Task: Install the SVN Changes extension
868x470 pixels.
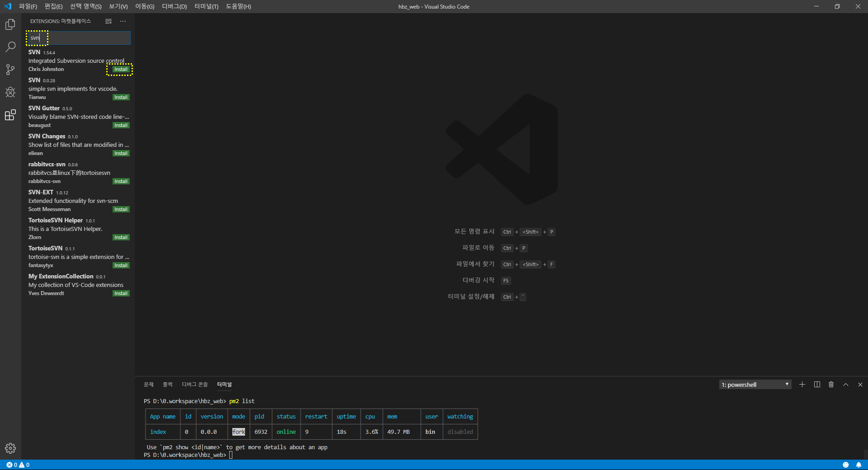Action: (x=121, y=154)
